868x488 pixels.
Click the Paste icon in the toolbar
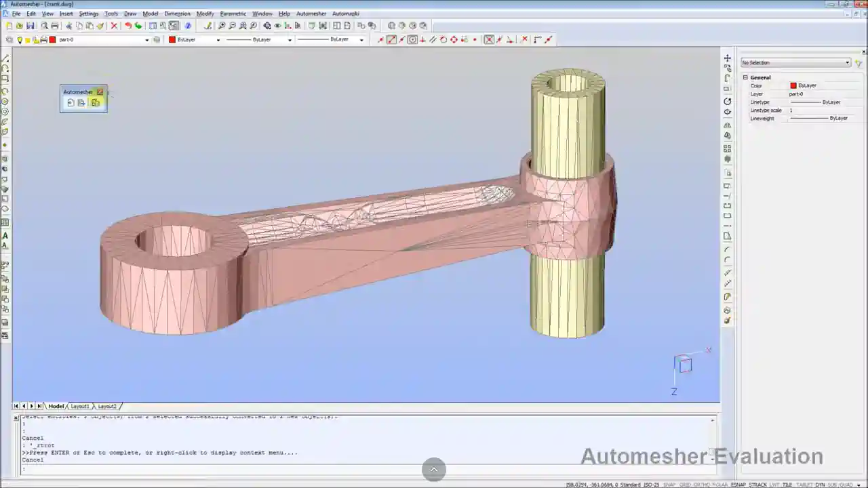pyautogui.click(x=90, y=25)
